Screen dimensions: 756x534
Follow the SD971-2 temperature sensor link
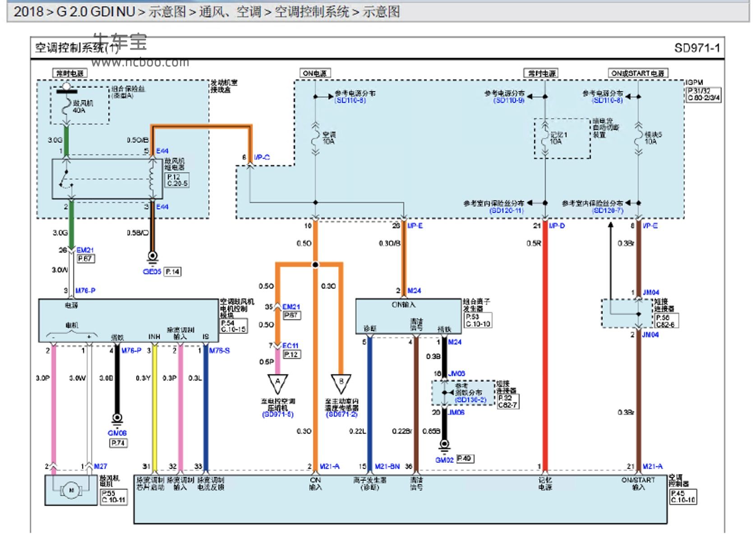(x=341, y=414)
